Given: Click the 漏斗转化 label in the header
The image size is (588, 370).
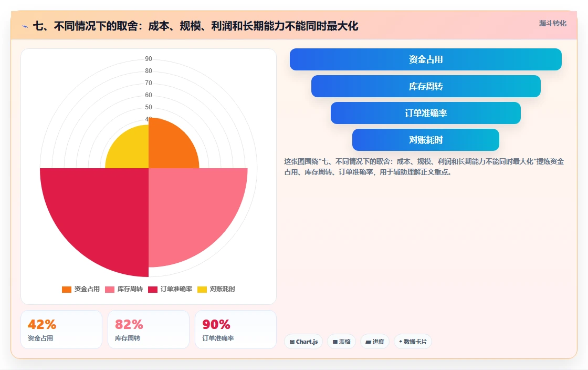Looking at the screenshot, I should pyautogui.click(x=552, y=23).
